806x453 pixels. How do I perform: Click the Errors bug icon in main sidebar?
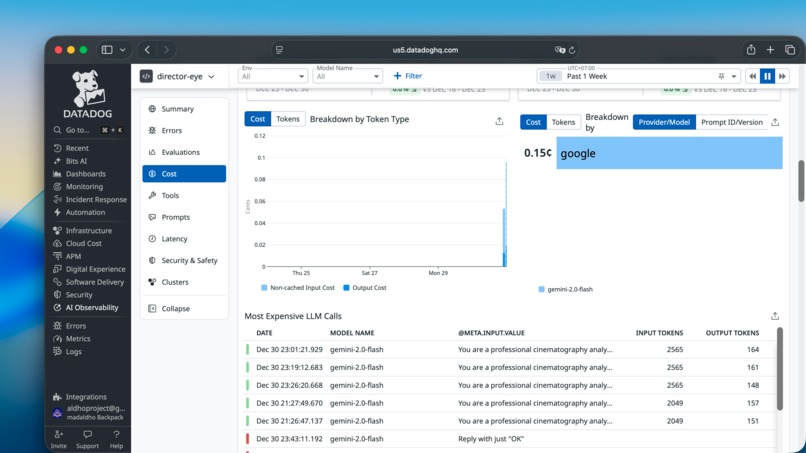[57, 326]
